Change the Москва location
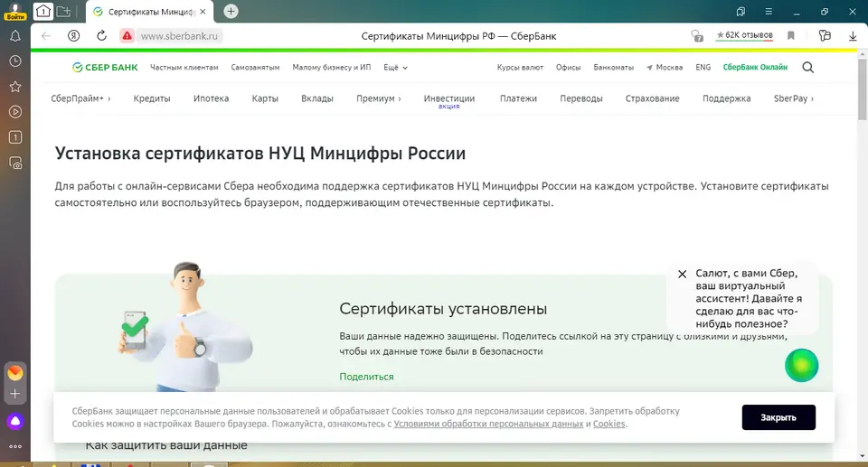The width and height of the screenshot is (868, 467). click(665, 68)
